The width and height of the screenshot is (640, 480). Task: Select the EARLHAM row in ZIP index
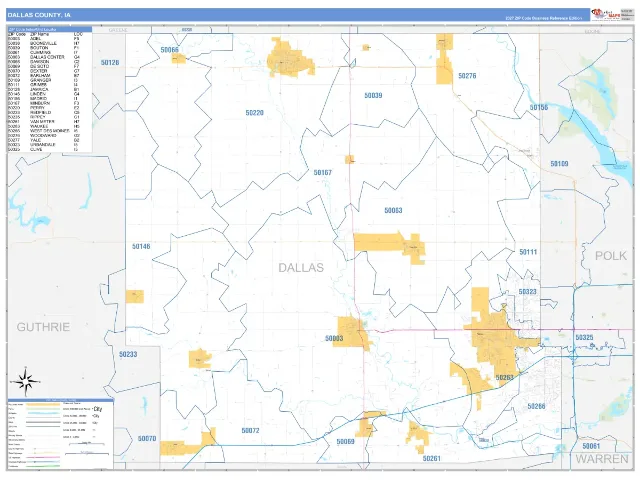(44, 76)
